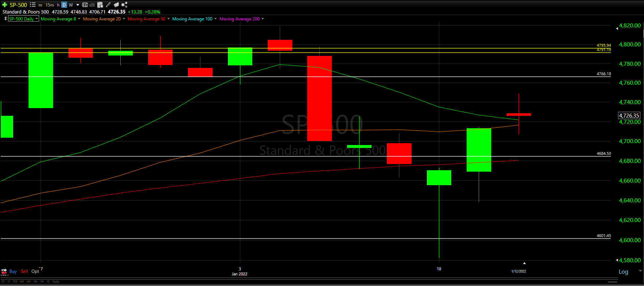This screenshot has width=644, height=286.
Task: Click the Moving Average 20 label
Action: pos(102,19)
